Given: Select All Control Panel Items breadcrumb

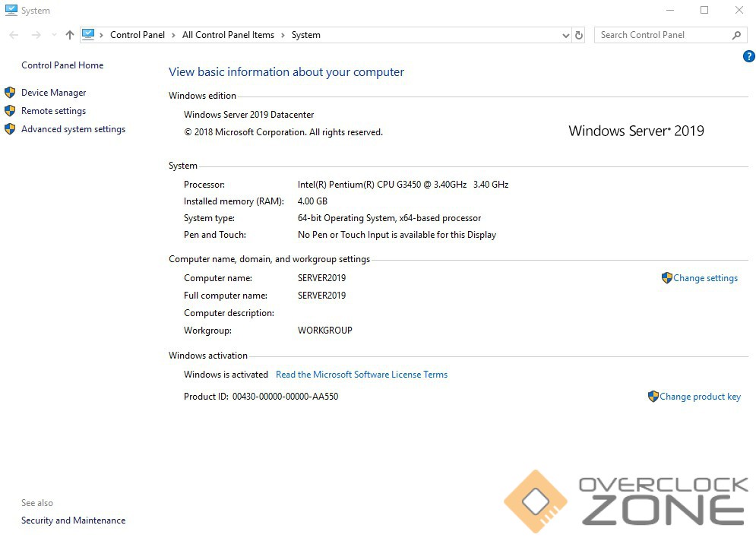Looking at the screenshot, I should click(228, 35).
